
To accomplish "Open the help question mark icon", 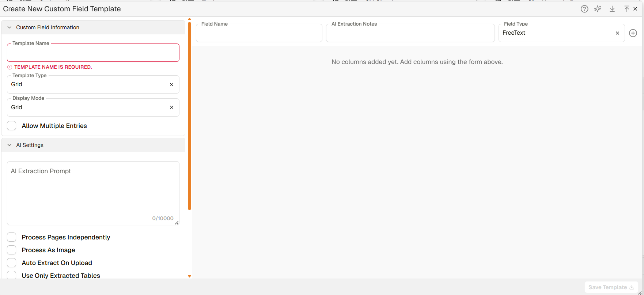I will coord(584,9).
